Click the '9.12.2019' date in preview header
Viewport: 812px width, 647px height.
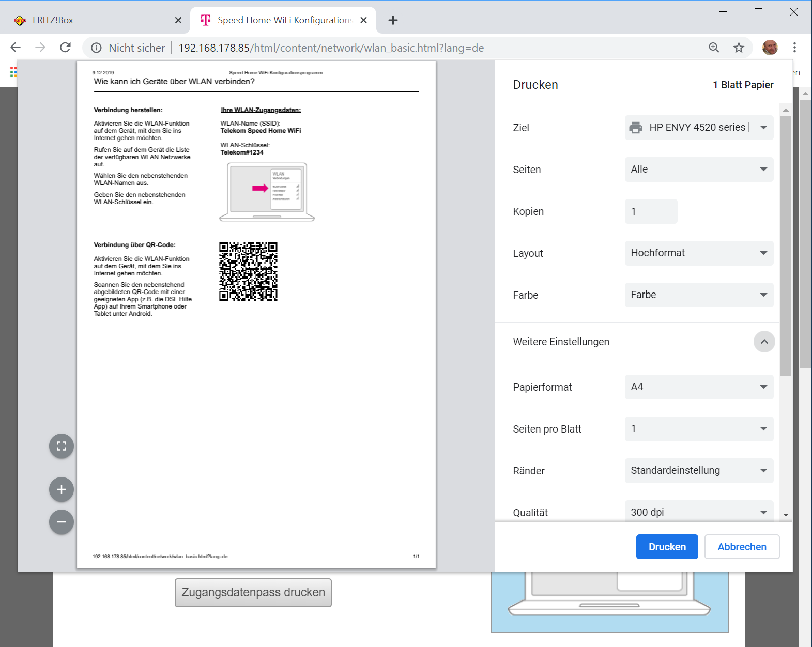coord(103,73)
